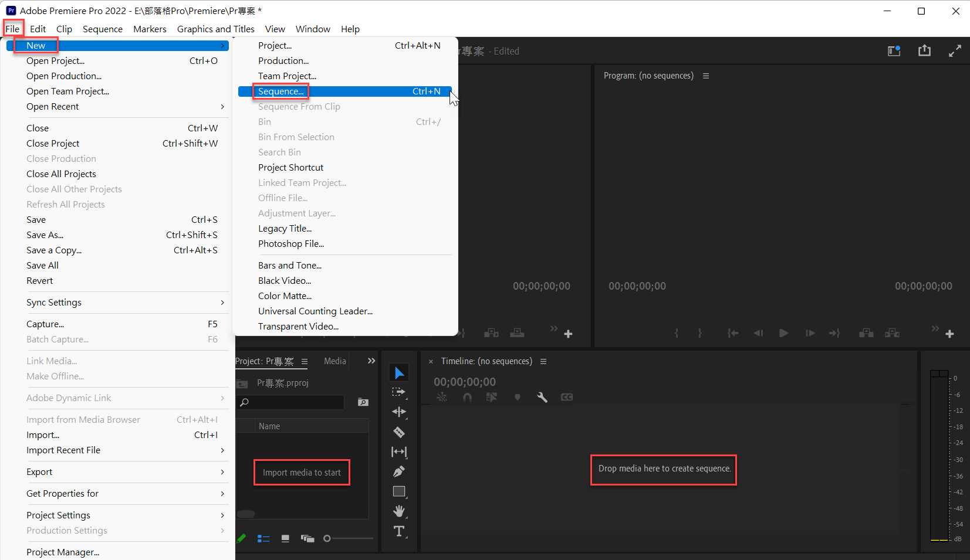This screenshot has width=970, height=560.
Task: Click the Timeline playhead timecode
Action: [x=465, y=382]
